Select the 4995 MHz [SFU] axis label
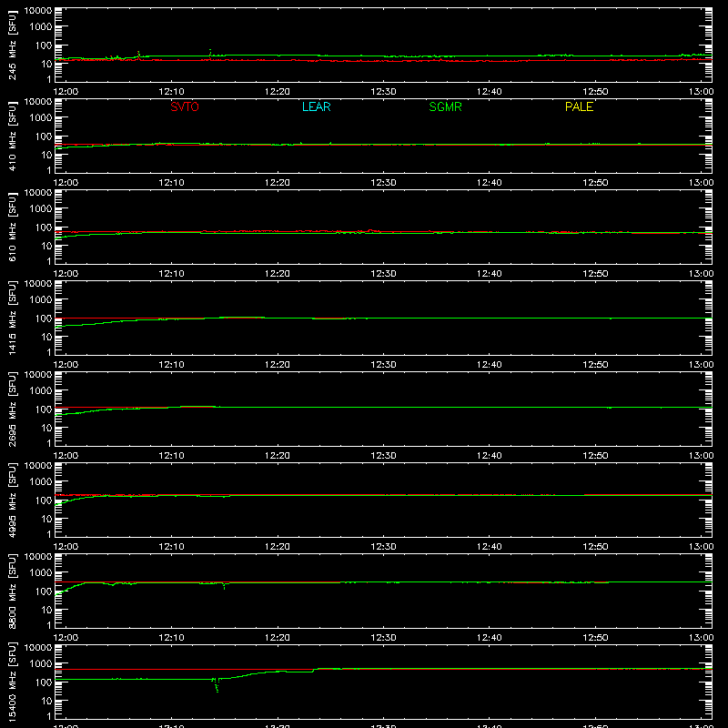The width and height of the screenshot is (728, 728). [x=12, y=500]
